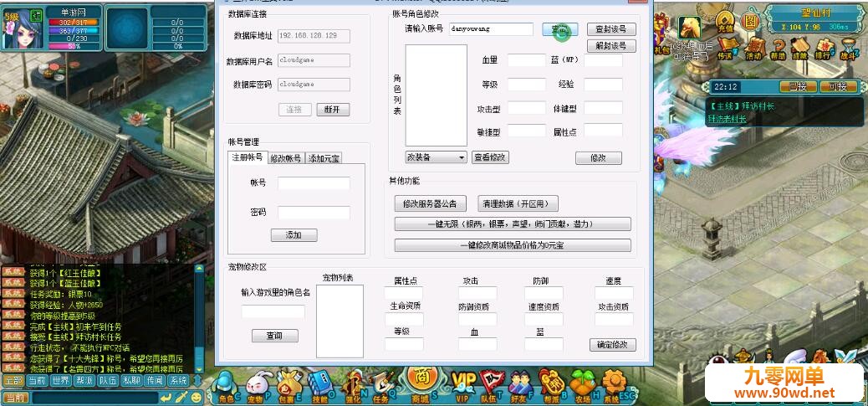Open the 商城 shop icon
The image size is (868, 406).
423,384
